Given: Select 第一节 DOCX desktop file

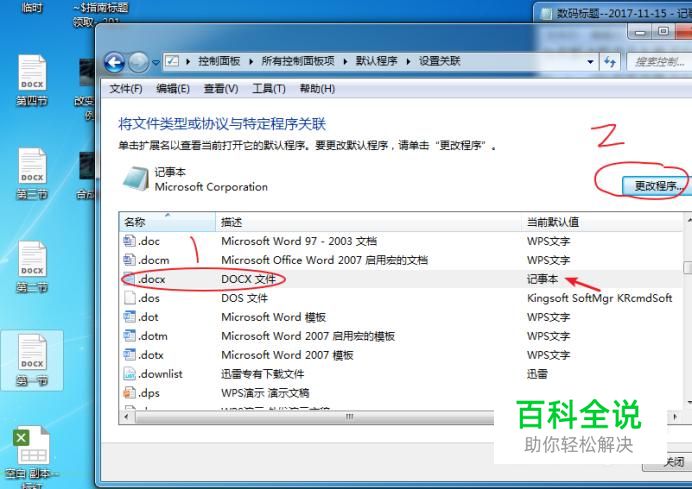Looking at the screenshot, I should coord(32,361).
